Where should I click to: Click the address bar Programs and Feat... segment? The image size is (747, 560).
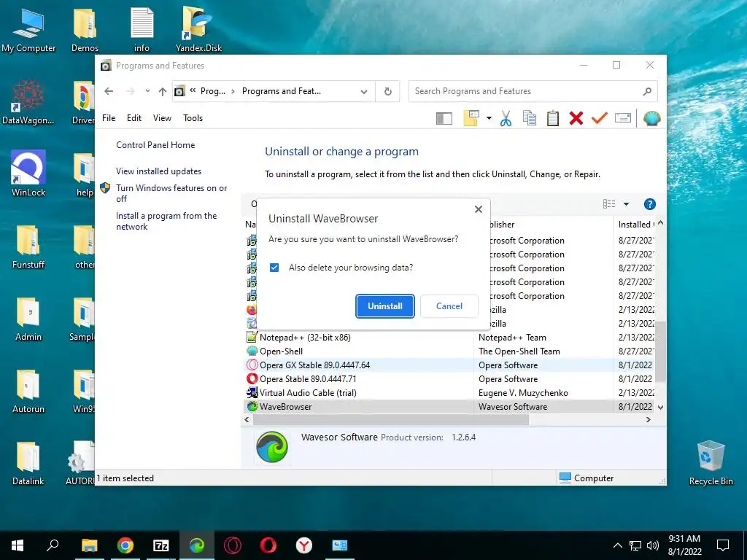click(x=282, y=91)
